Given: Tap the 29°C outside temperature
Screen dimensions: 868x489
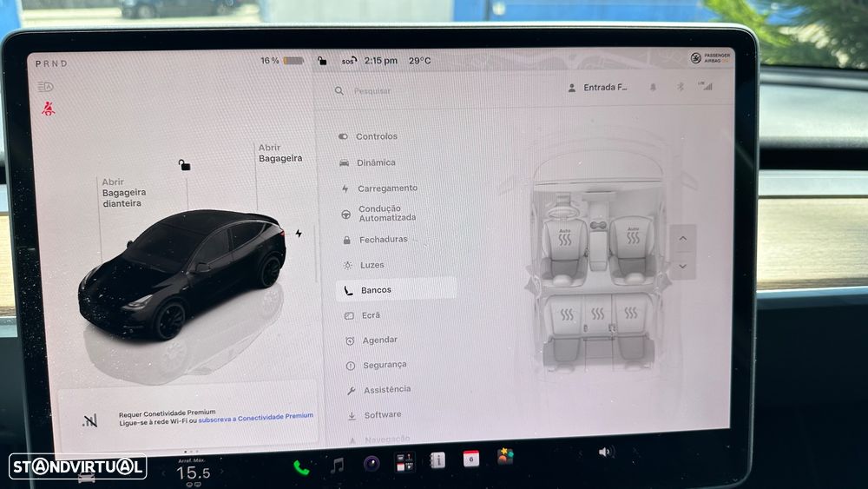Looking at the screenshot, I should tap(420, 60).
